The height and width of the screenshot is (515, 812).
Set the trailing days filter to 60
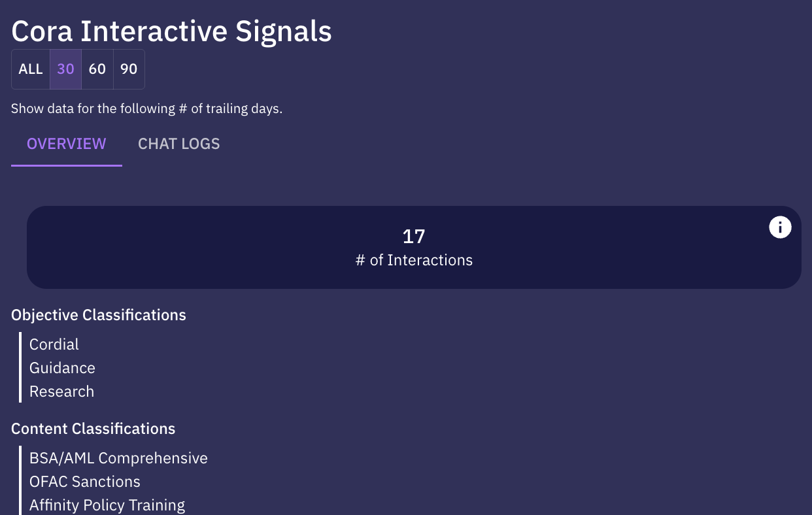[97, 69]
